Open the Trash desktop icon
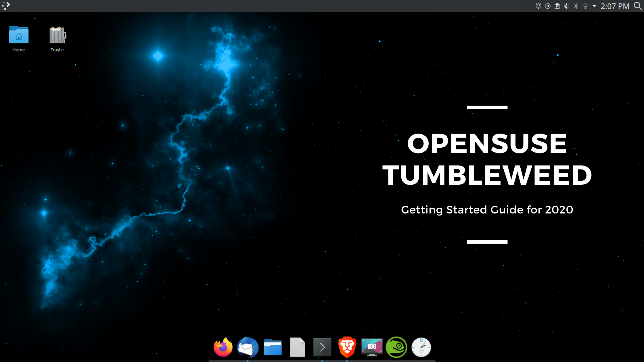This screenshot has height=362, width=644. tap(57, 39)
